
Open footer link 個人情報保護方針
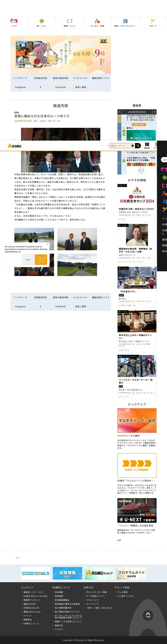(x=63, y=608)
